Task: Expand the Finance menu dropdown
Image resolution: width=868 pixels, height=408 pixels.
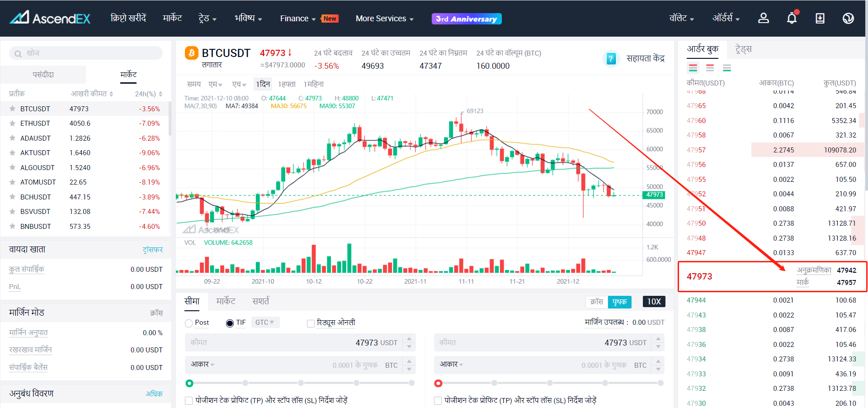Action: click(x=297, y=19)
